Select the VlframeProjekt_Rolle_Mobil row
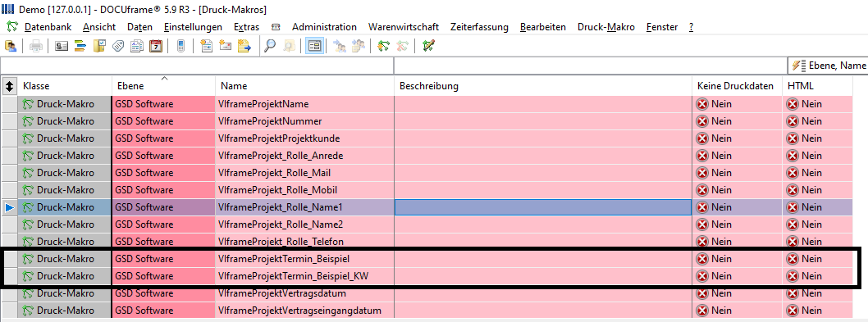 (x=427, y=190)
